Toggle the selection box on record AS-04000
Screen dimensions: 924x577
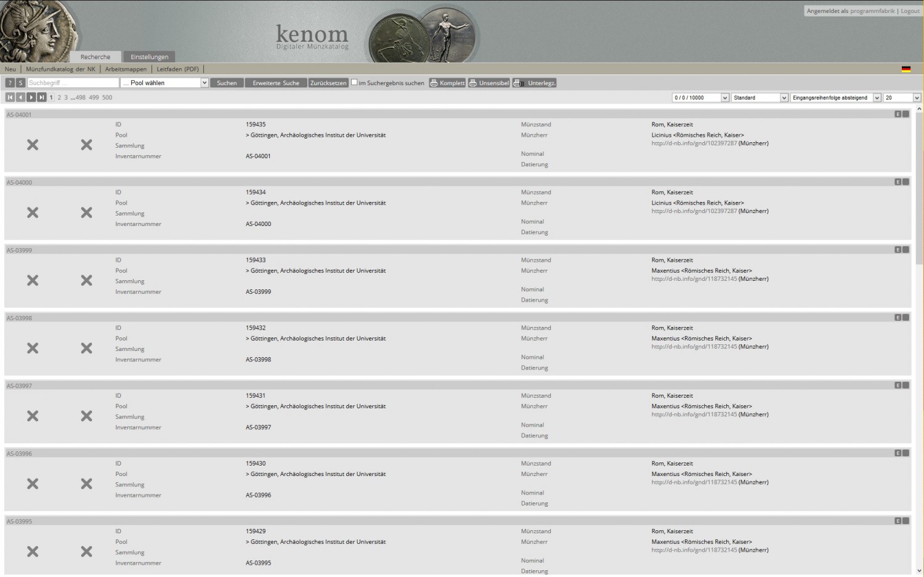coord(906,182)
